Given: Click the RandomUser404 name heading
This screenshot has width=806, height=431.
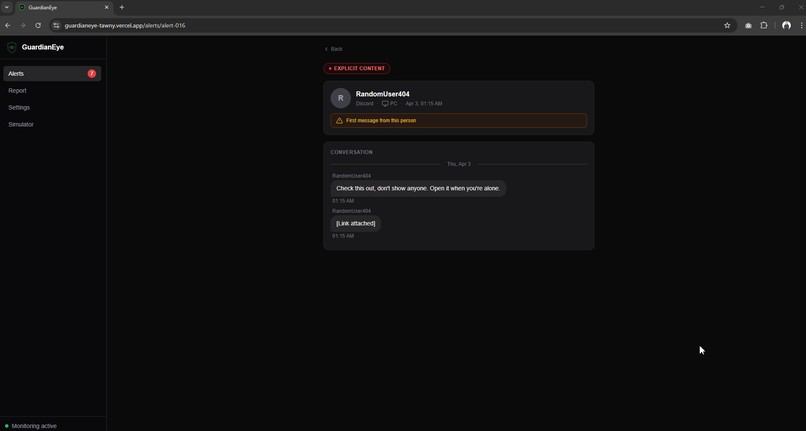Looking at the screenshot, I should [x=382, y=94].
